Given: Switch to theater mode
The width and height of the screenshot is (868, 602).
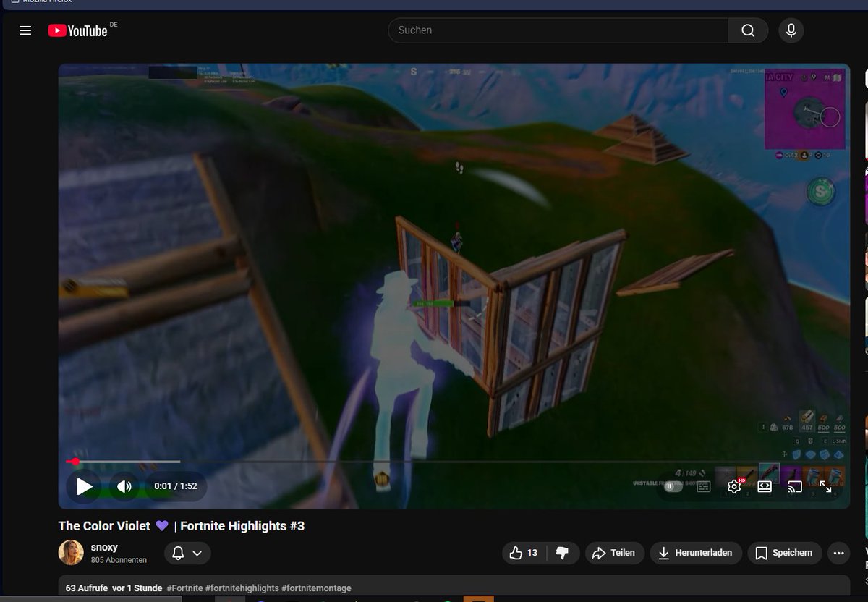Looking at the screenshot, I should pos(765,487).
